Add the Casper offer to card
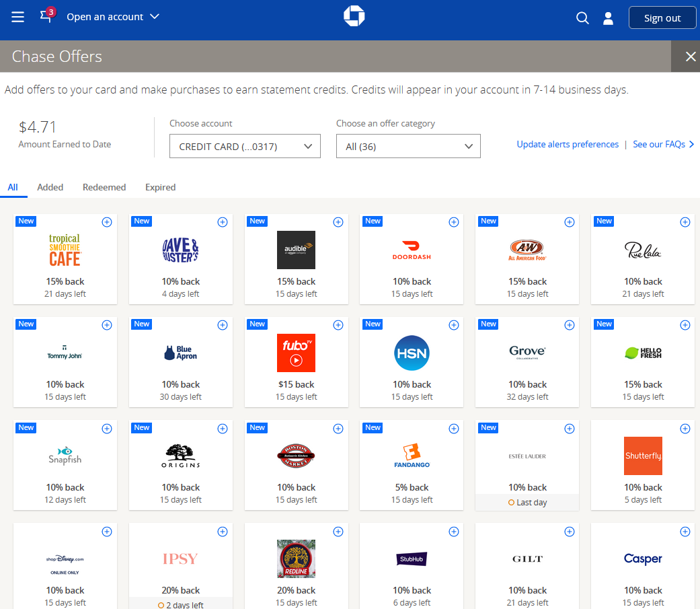 (685, 531)
